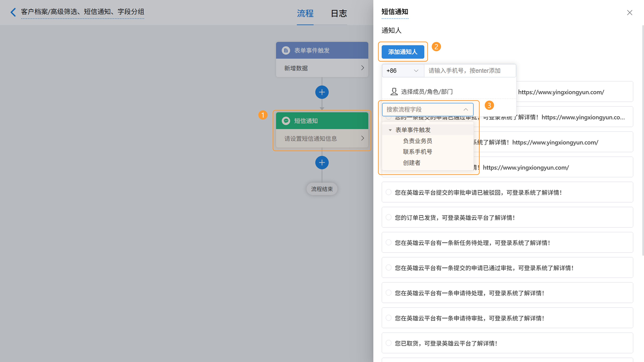Select the 订单已发货 template radio
The width and height of the screenshot is (644, 362).
coord(389,217)
